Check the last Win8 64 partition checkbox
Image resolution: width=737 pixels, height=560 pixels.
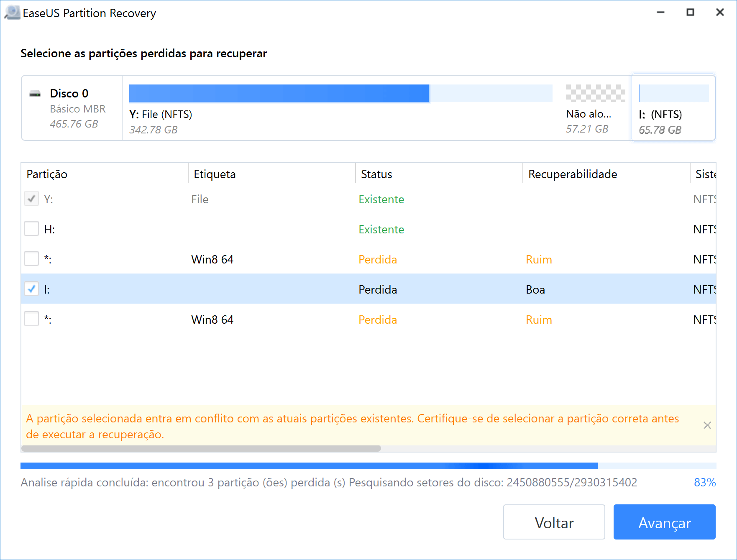(31, 319)
